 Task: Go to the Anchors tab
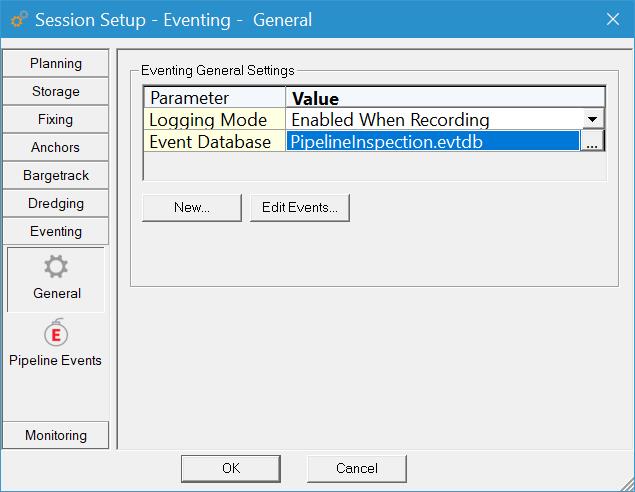tap(56, 147)
